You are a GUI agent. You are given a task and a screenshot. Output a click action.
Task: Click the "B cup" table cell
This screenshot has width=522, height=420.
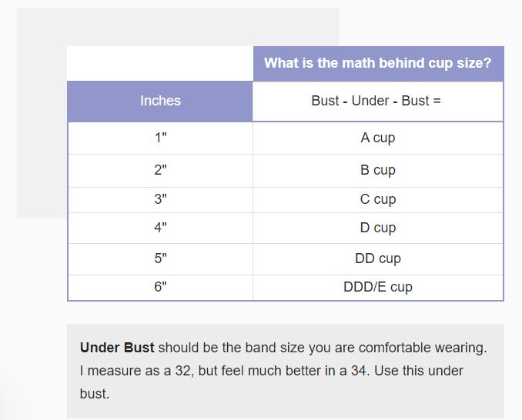pyautogui.click(x=377, y=171)
